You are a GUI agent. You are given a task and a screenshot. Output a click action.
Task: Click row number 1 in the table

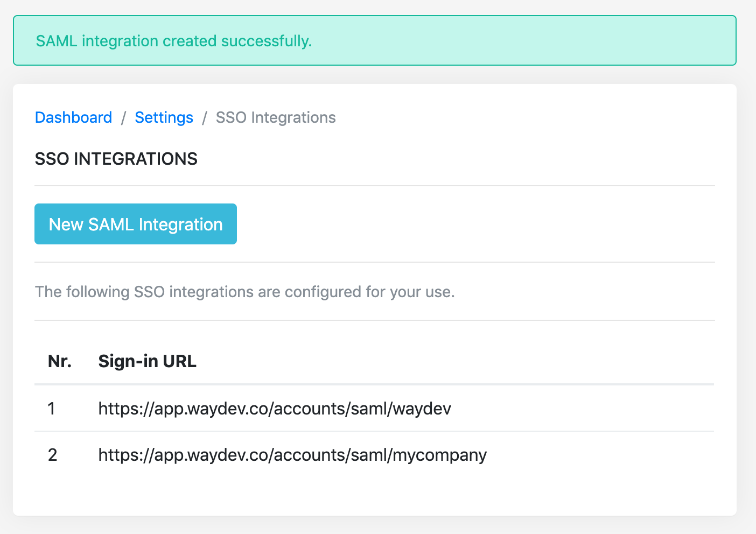[52, 409]
